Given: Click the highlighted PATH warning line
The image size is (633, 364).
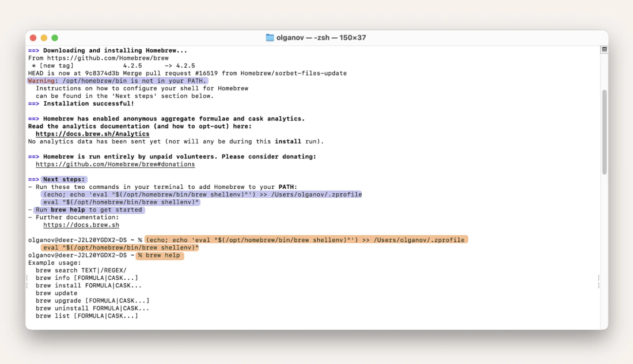Looking at the screenshot, I should 117,81.
